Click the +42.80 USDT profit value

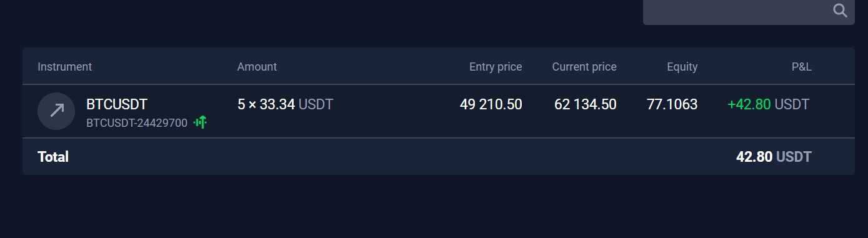(x=769, y=104)
